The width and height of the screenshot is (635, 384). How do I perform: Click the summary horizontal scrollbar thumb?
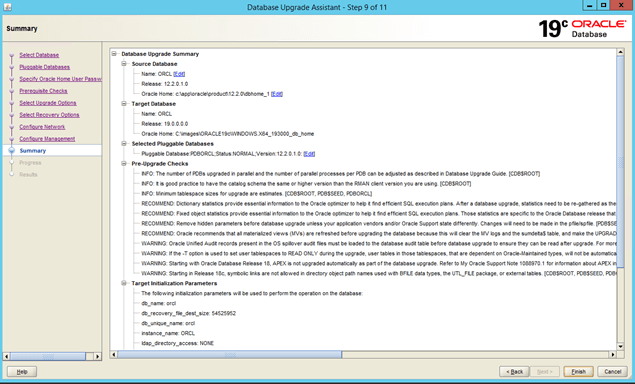230,354
